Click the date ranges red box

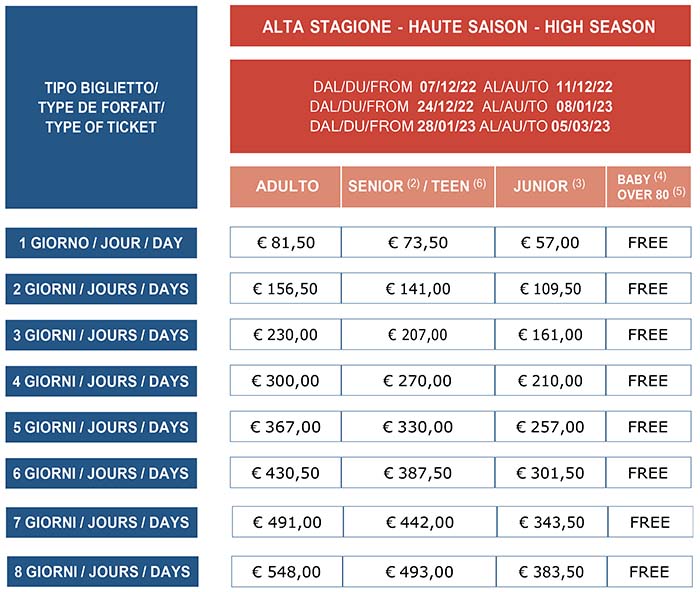coord(459,107)
